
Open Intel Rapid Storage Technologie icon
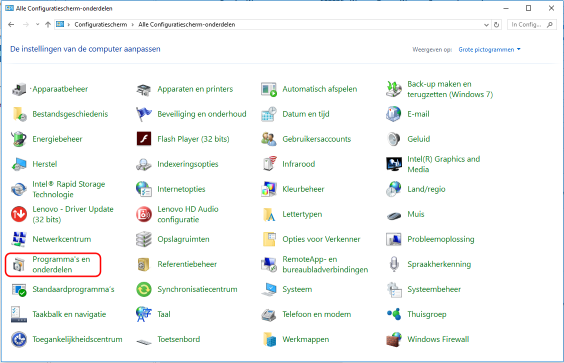click(x=19, y=189)
